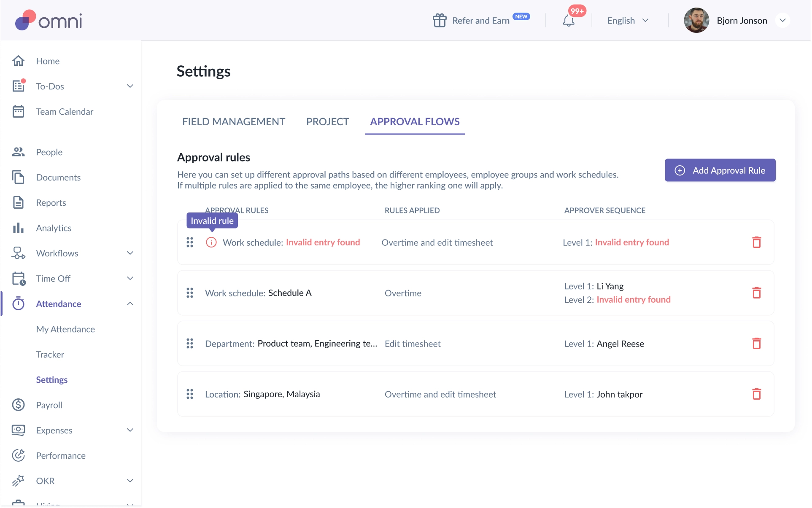Delete the Location Singapore, Malaysia rule
The width and height of the screenshot is (812, 508).
756,394
